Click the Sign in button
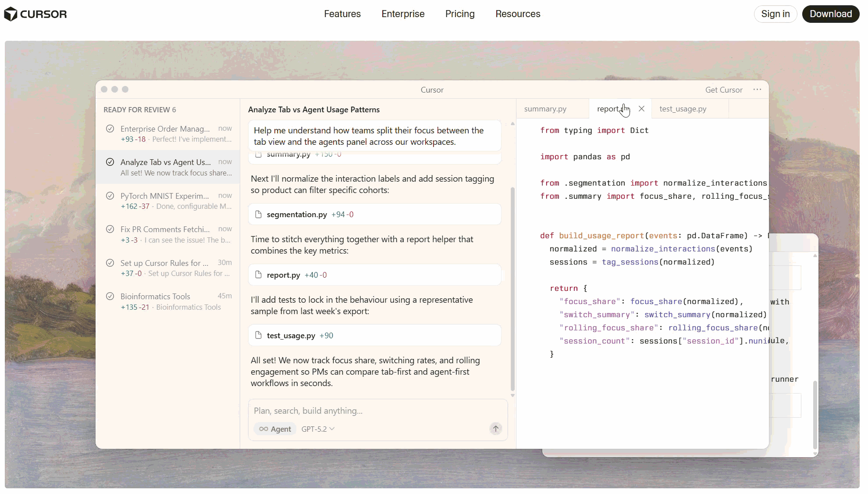Screen dimensions: 868x494 775,14
